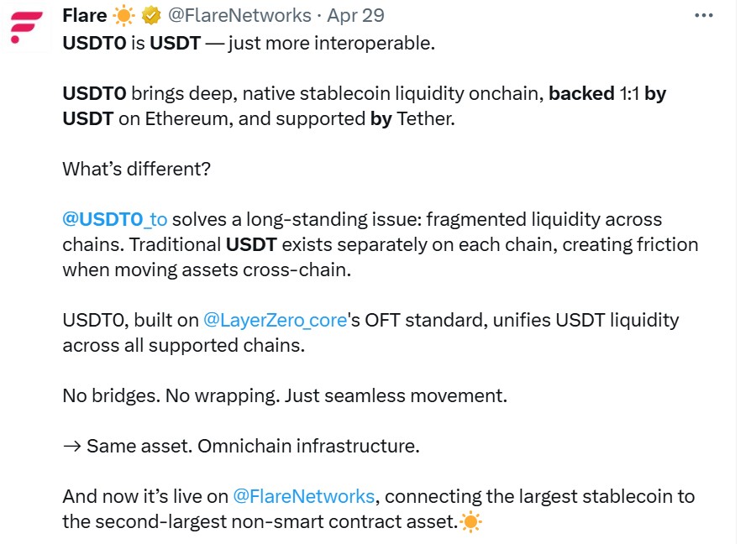Click the "What's different?" line
This screenshot has width=756, height=544.
point(136,169)
